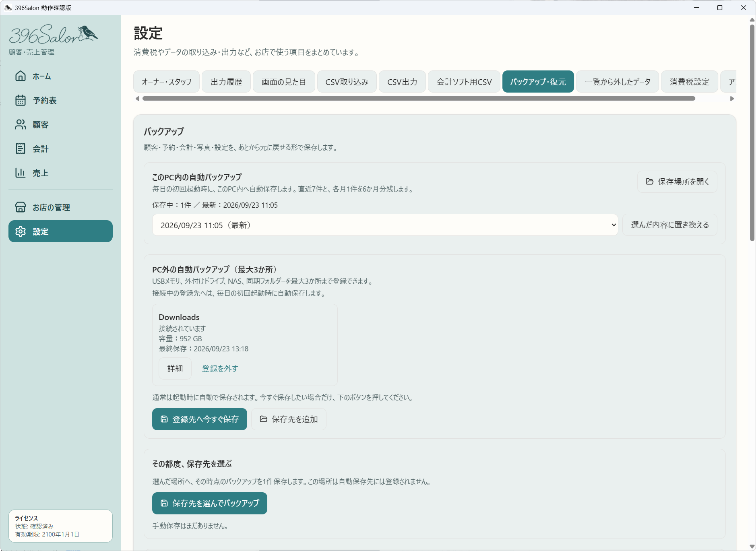Switch to the オーナー・スタッフ tab
This screenshot has width=756, height=551.
click(166, 82)
